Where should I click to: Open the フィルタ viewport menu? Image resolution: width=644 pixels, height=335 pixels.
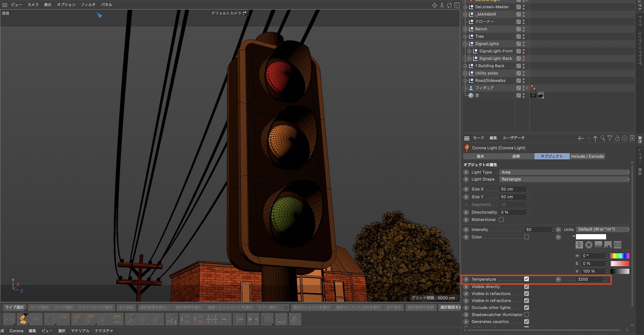88,5
